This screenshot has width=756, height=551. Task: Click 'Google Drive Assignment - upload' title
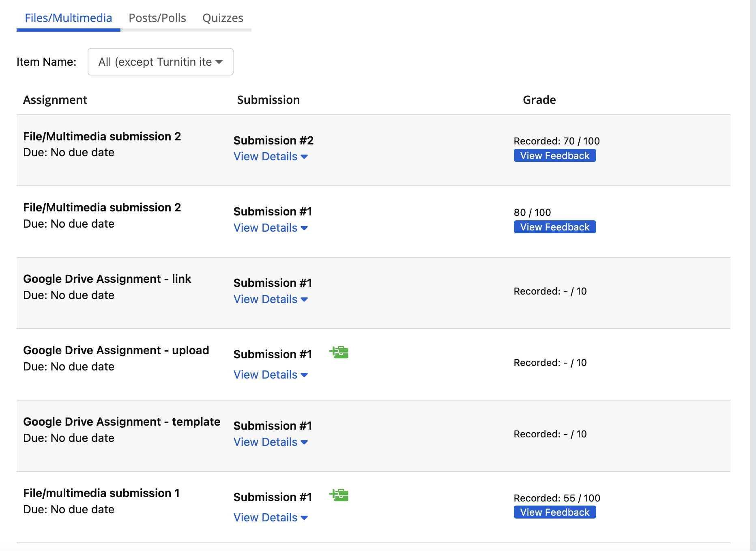point(116,350)
